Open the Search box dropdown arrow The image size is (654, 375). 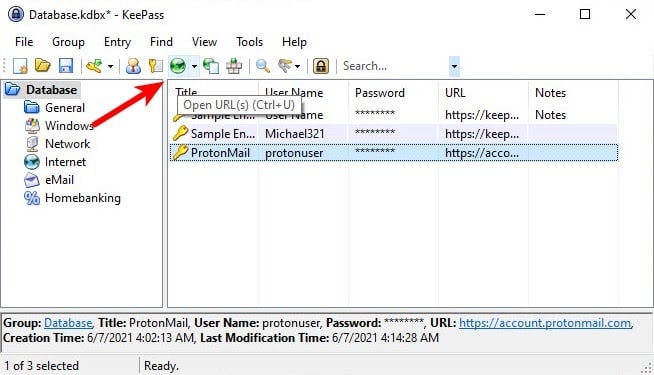454,66
